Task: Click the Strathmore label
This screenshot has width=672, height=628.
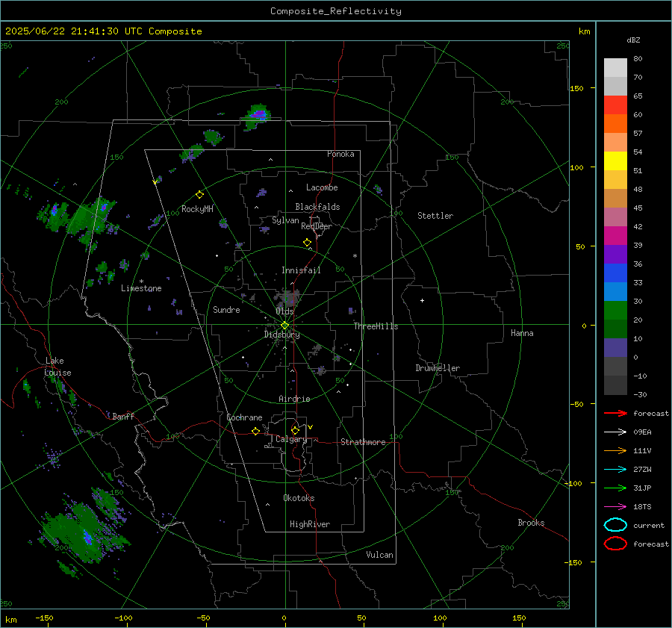Action: [364, 442]
